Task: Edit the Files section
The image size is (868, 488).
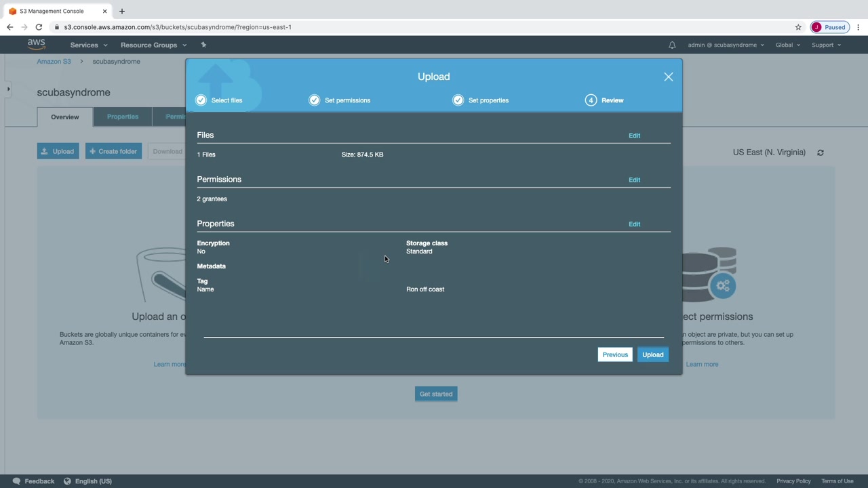Action: pos(634,136)
